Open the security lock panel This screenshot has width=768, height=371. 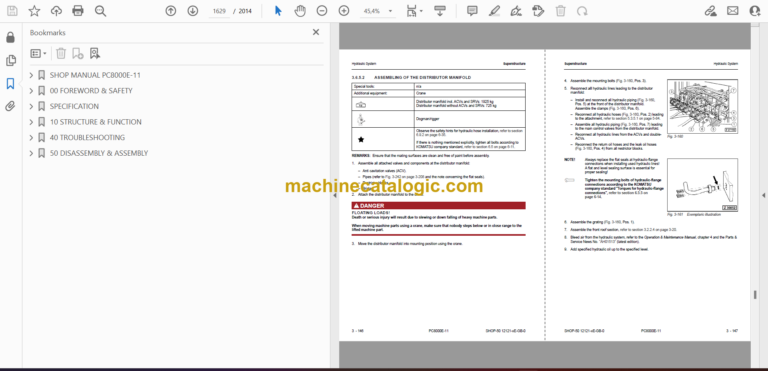(10, 37)
